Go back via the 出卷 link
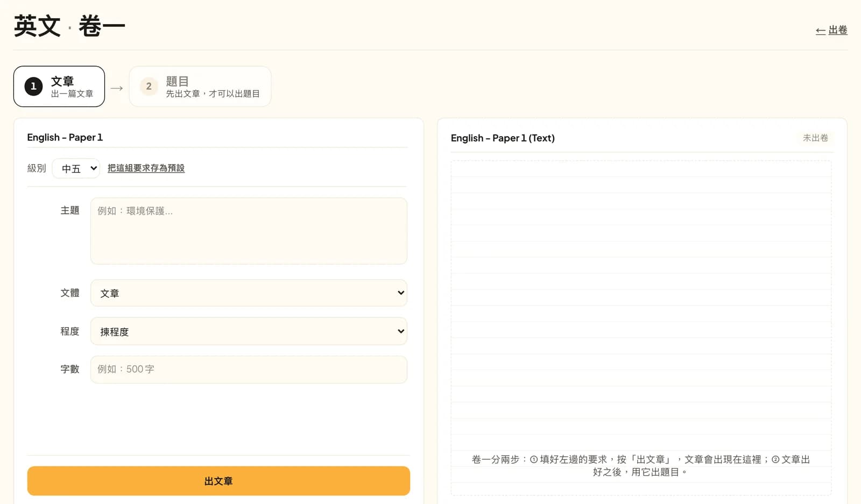861x504 pixels. [831, 30]
